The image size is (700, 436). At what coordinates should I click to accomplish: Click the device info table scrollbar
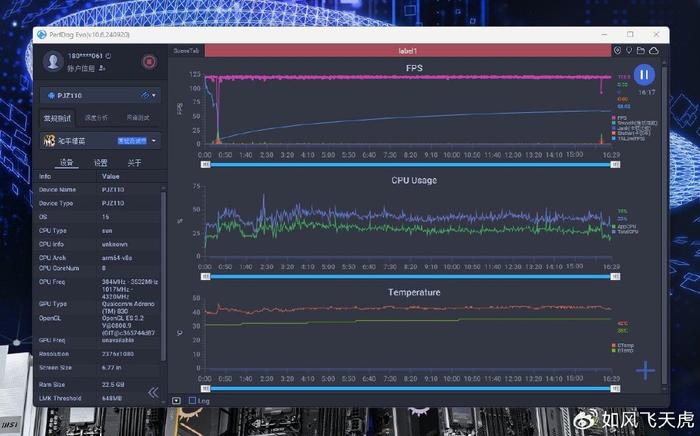pos(163,276)
